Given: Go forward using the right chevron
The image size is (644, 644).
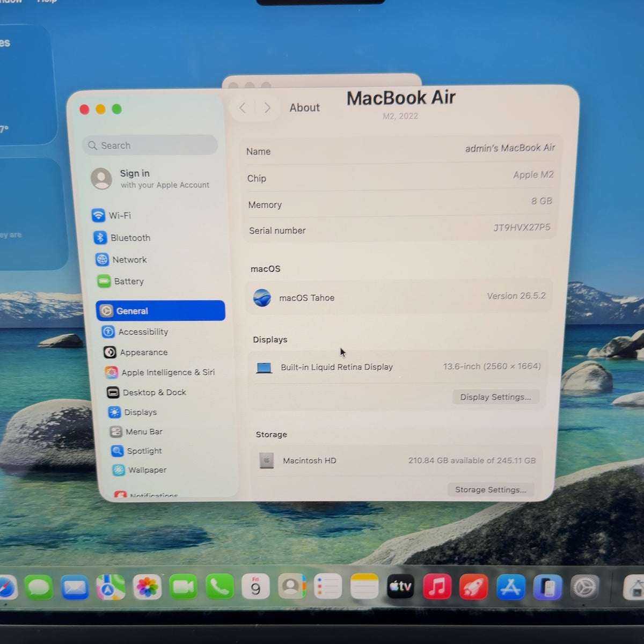Looking at the screenshot, I should (267, 108).
